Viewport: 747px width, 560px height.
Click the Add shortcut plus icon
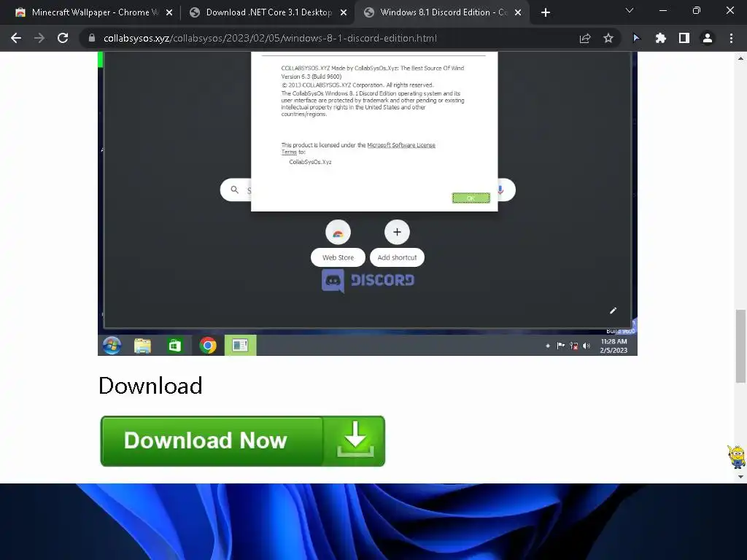[x=397, y=233]
